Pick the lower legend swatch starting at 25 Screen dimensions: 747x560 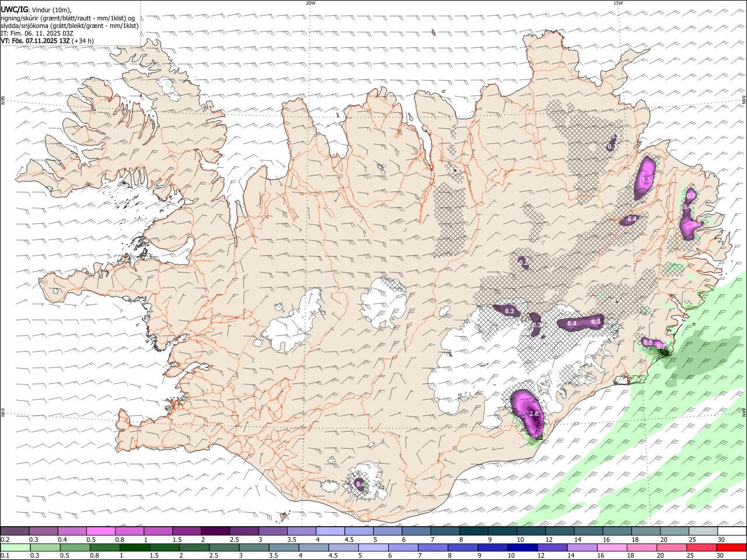tap(701, 547)
